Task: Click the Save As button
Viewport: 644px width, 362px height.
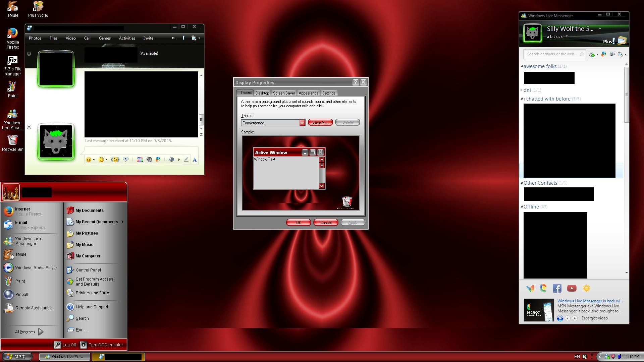Action: point(320,122)
